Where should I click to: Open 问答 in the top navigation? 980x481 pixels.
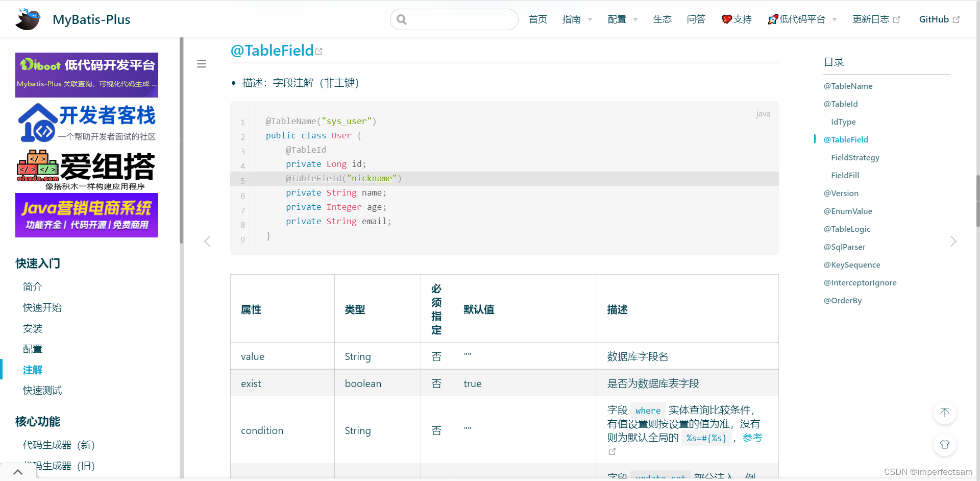click(x=696, y=19)
